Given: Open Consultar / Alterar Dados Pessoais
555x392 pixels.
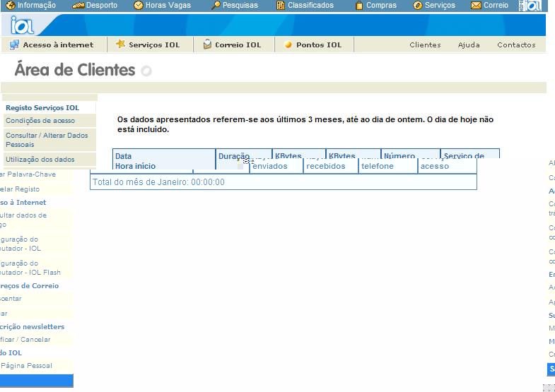Looking at the screenshot, I should pos(47,140).
